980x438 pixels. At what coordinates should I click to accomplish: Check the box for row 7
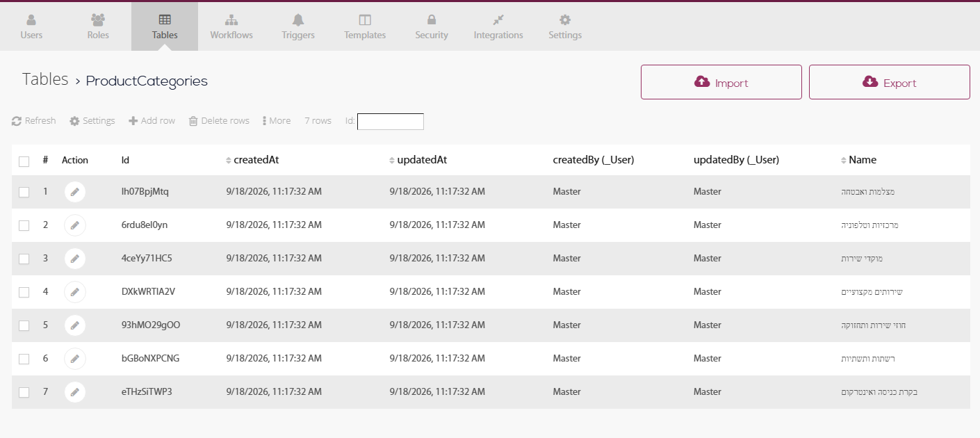coord(24,393)
